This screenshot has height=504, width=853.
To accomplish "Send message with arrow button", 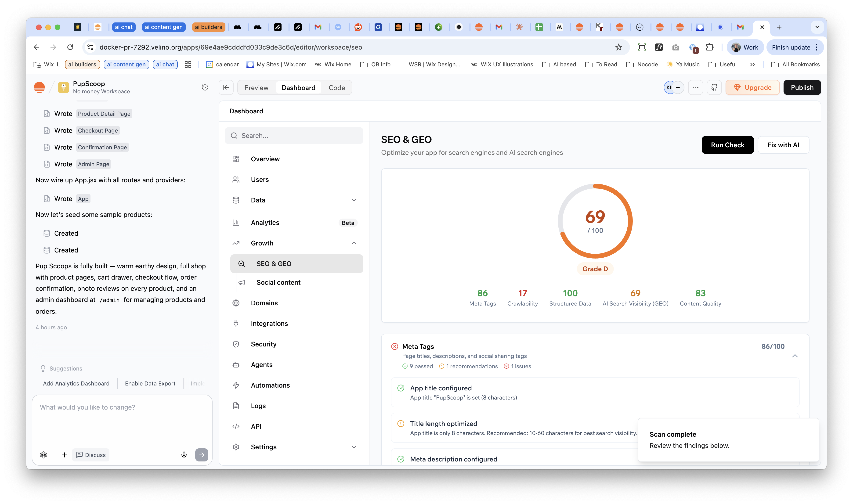I will (x=202, y=455).
